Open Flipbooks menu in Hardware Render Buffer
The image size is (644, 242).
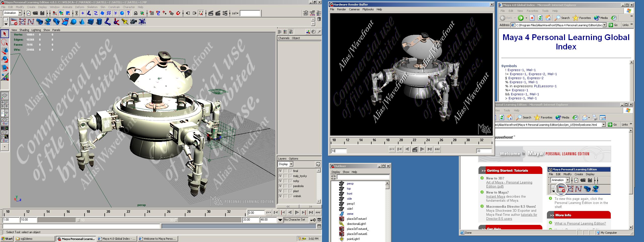(368, 9)
